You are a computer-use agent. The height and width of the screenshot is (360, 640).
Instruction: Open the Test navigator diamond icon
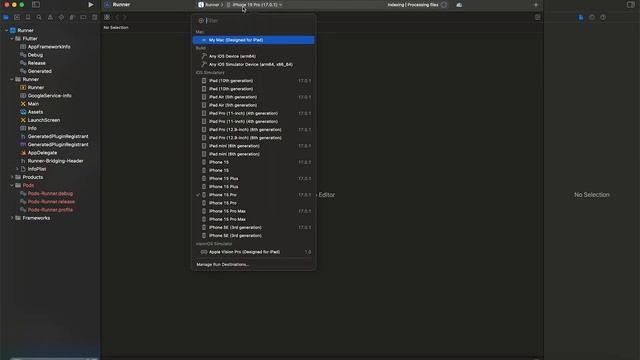click(61, 18)
